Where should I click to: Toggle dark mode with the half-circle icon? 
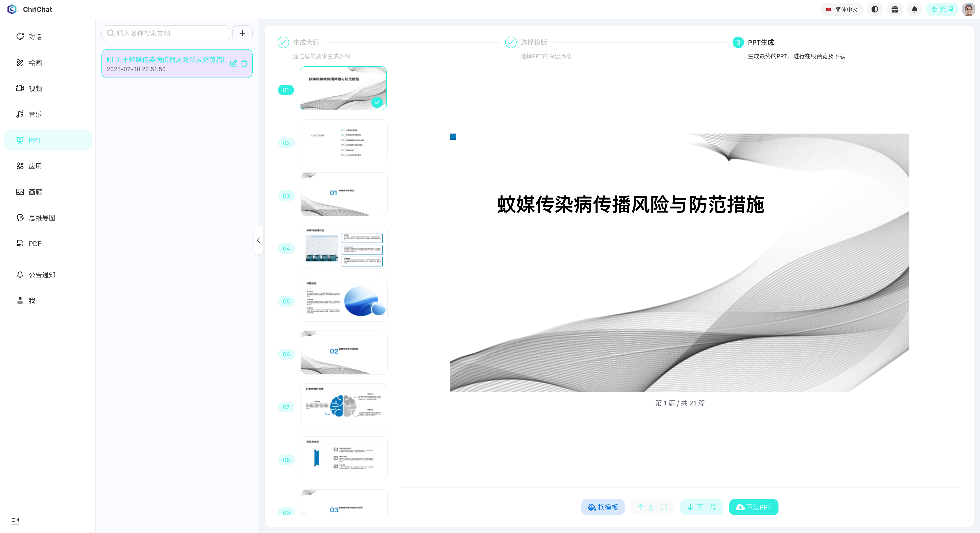pyautogui.click(x=875, y=9)
